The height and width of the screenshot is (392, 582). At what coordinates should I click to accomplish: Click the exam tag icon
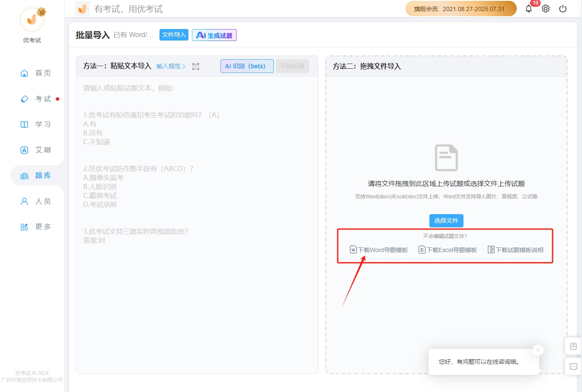point(24,99)
